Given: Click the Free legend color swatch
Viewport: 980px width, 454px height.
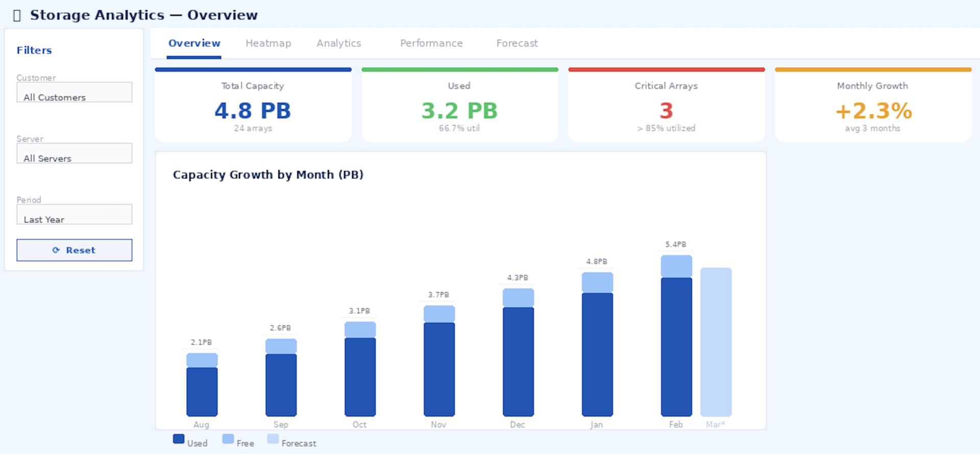Looking at the screenshot, I should [x=228, y=439].
